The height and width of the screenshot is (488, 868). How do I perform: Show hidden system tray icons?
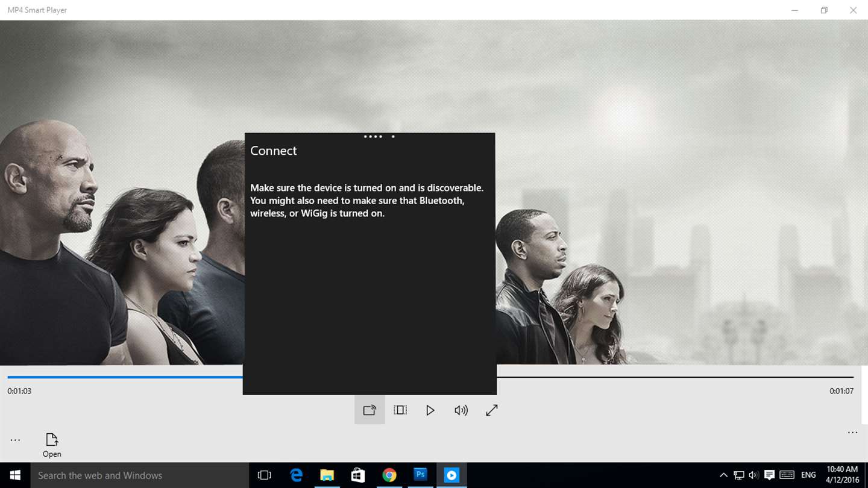point(724,475)
